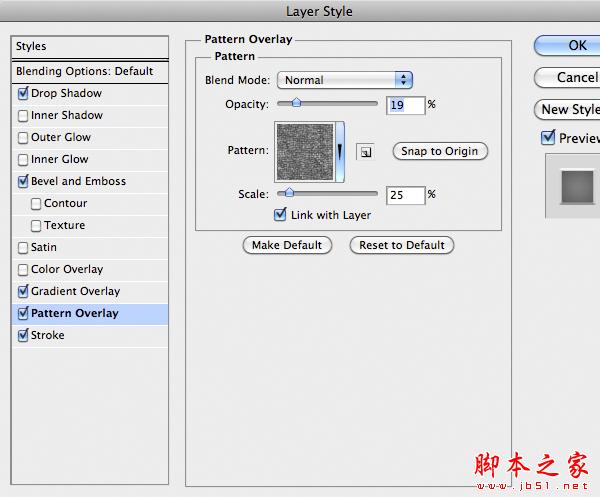The width and height of the screenshot is (600, 497).
Task: Click the New Style button
Action: pyautogui.click(x=567, y=110)
